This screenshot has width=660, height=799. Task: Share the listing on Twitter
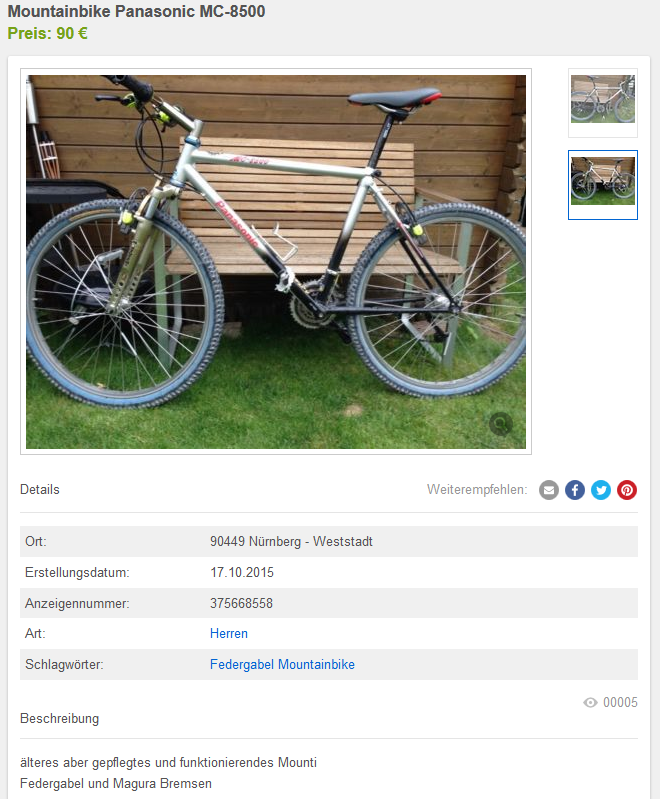point(601,490)
